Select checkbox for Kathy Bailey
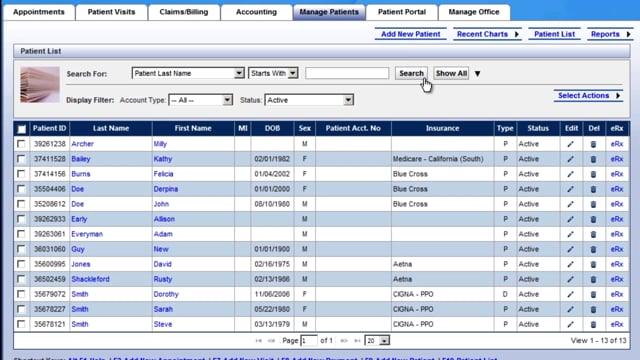 21,159
